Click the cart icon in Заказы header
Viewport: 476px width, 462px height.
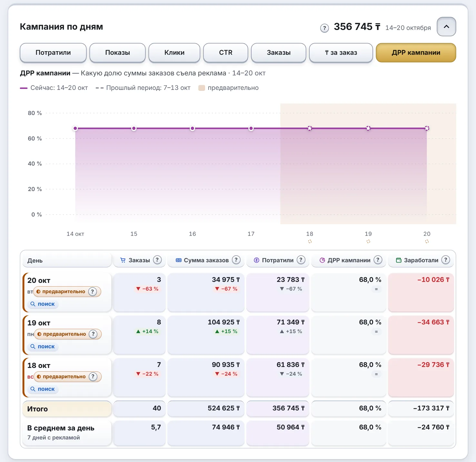point(123,260)
